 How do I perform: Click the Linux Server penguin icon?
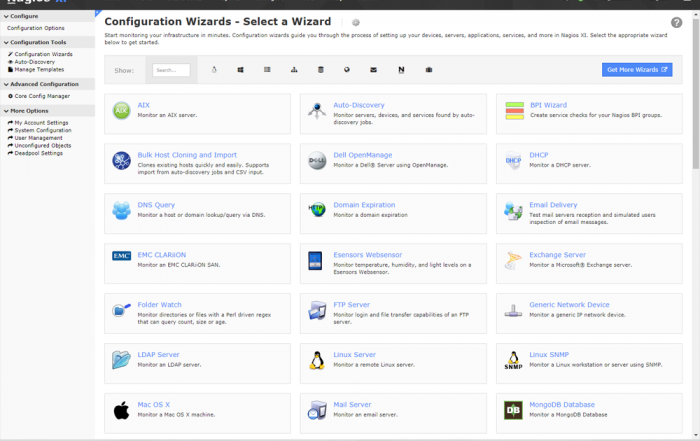(317, 360)
